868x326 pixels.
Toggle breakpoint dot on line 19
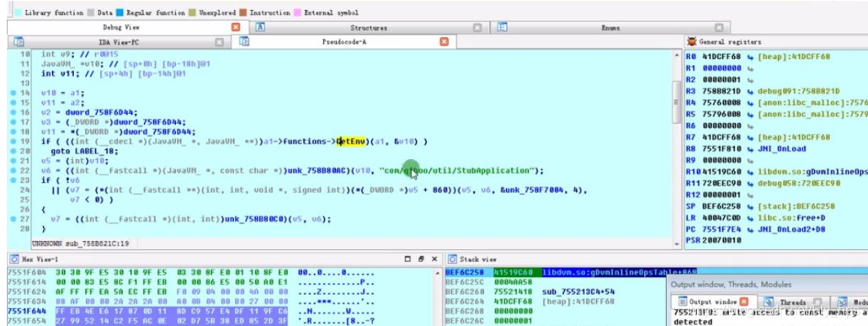13,142
